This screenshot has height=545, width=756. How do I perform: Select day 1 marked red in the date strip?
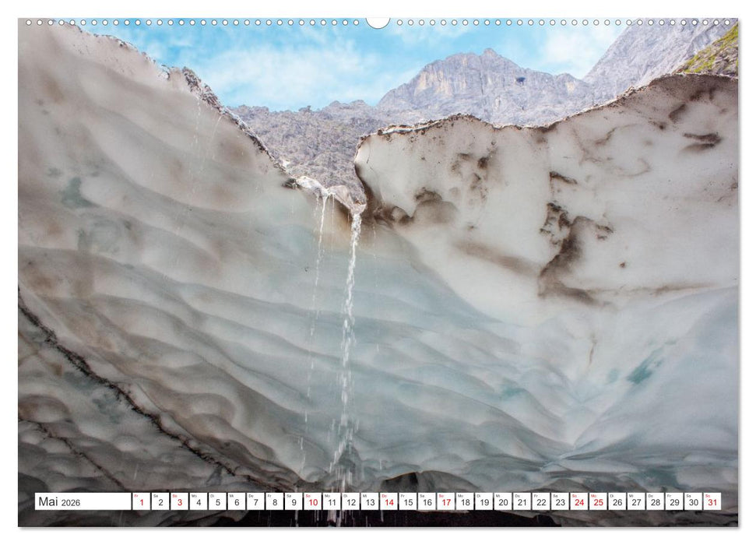tap(141, 505)
